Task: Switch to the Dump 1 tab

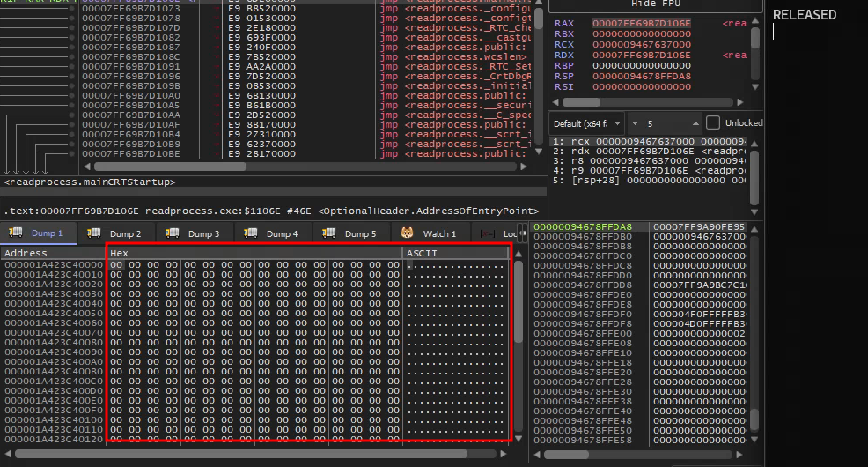Action: (38, 233)
